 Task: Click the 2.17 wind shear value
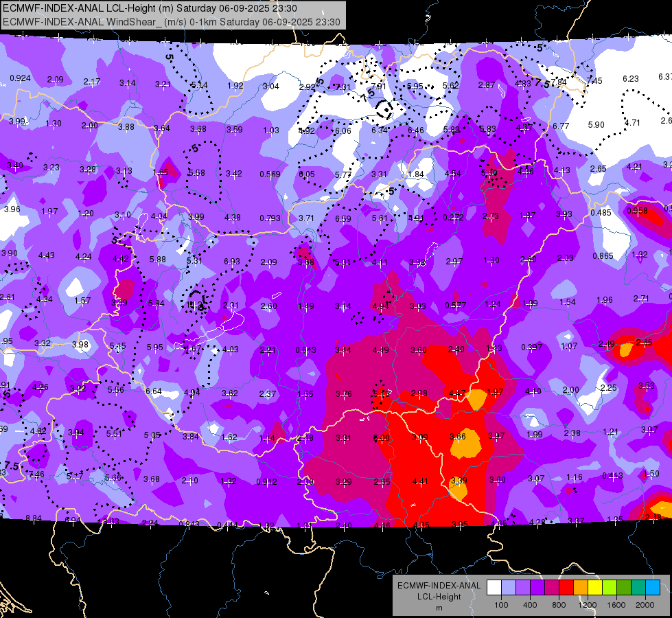pyautogui.click(x=92, y=81)
